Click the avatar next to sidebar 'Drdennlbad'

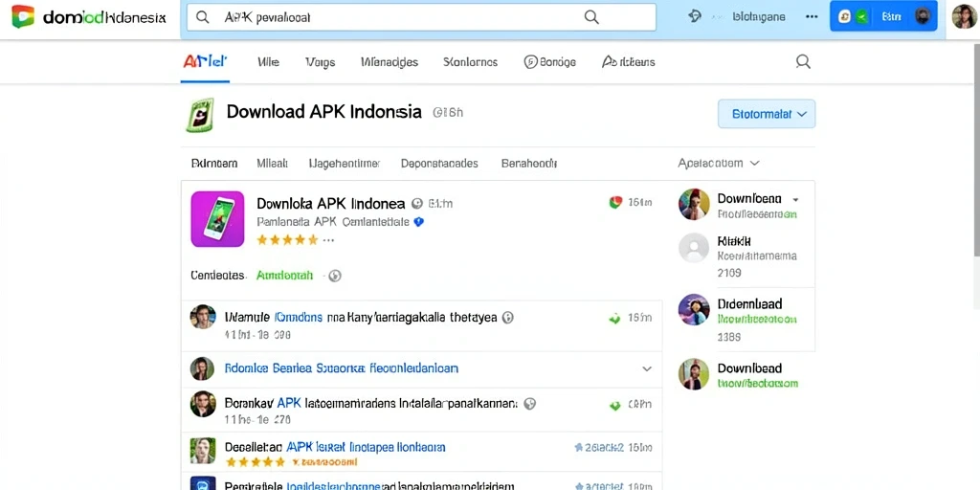tap(694, 309)
